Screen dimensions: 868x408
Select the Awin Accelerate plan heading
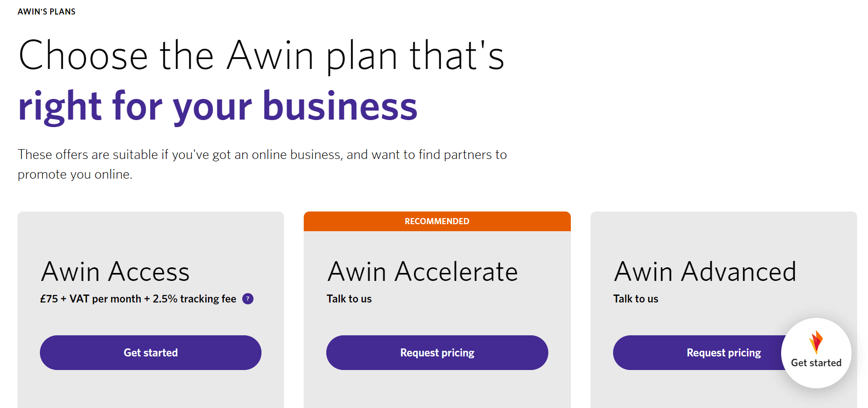[x=422, y=272]
